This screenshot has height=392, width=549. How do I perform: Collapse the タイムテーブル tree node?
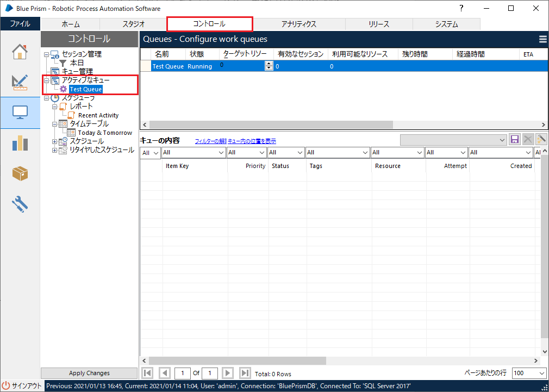54,123
